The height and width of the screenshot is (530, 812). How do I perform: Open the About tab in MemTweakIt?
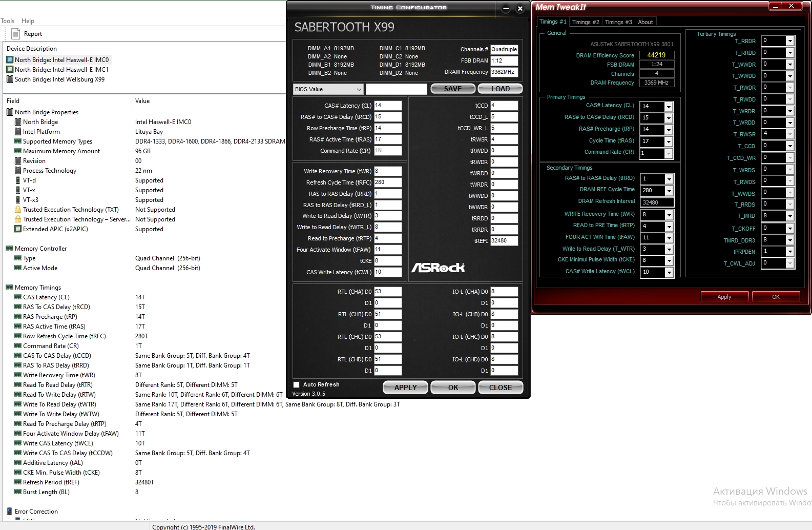pyautogui.click(x=646, y=22)
